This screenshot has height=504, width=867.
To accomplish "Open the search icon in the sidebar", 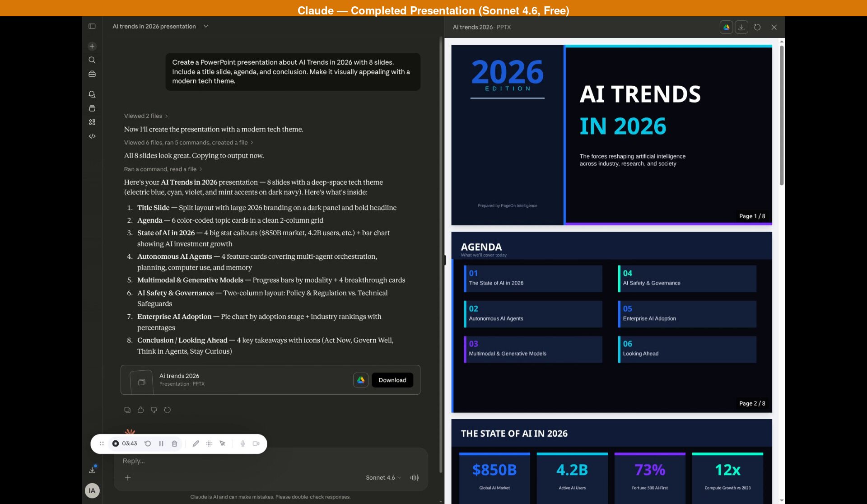I will (92, 60).
